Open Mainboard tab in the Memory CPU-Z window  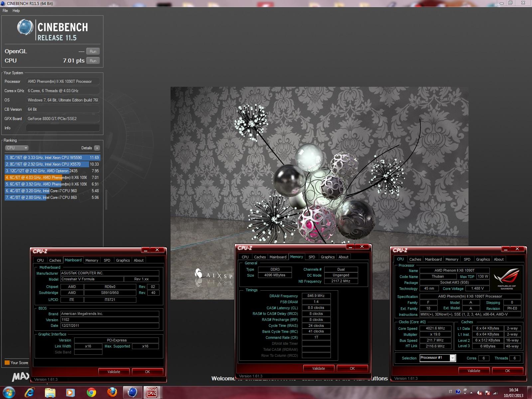(x=278, y=257)
